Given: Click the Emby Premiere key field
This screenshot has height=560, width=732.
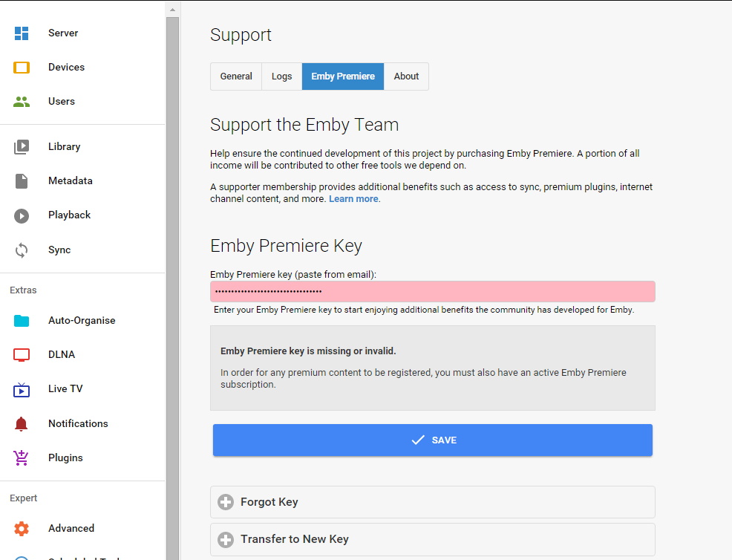Looking at the screenshot, I should coord(432,291).
